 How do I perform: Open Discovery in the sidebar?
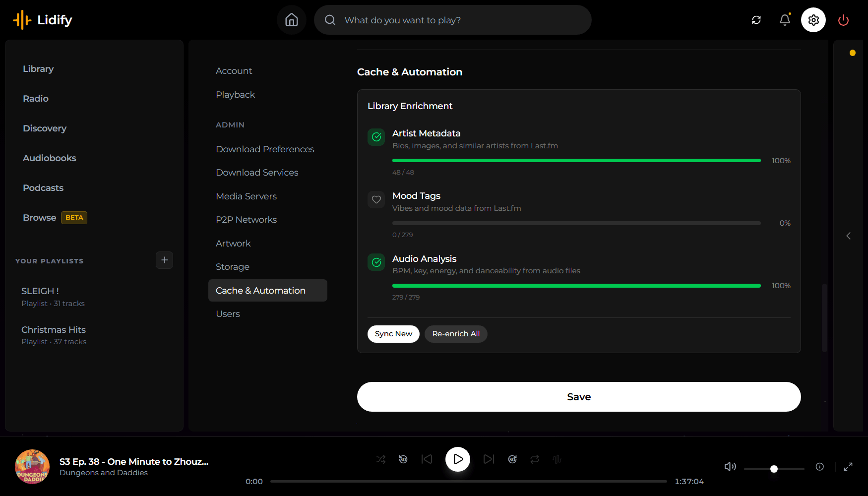tap(45, 128)
